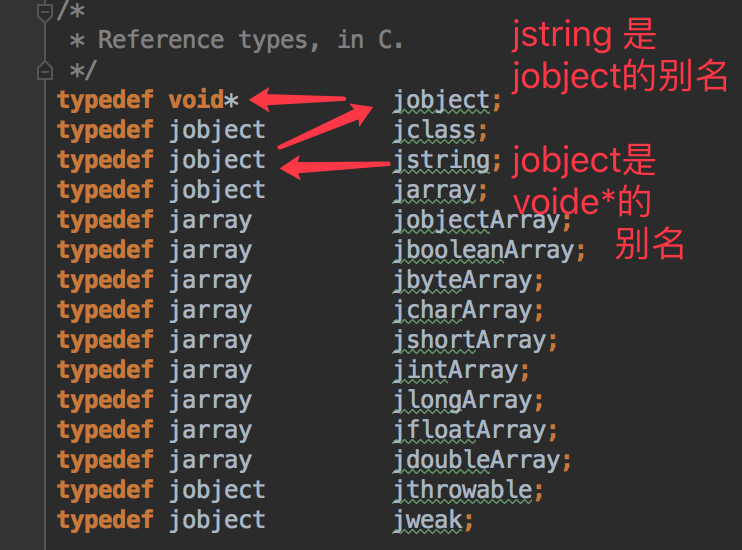Click the fold marker beside the comment end
The height and width of the screenshot is (550, 742).
click(43, 71)
